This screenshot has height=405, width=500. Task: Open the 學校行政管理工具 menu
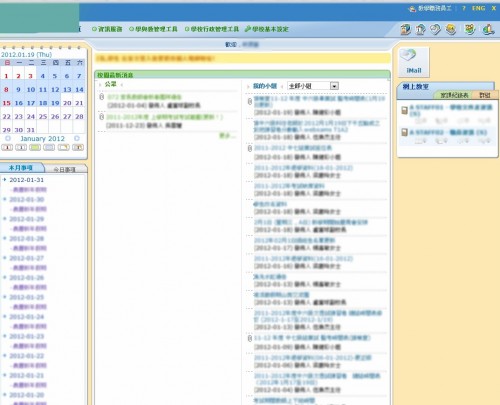tap(212, 29)
